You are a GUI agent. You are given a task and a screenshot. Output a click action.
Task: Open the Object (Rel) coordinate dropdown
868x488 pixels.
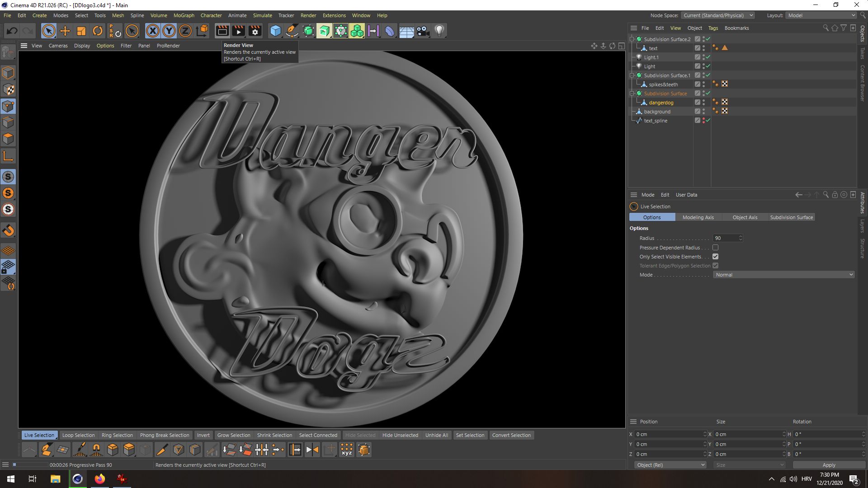(x=670, y=465)
